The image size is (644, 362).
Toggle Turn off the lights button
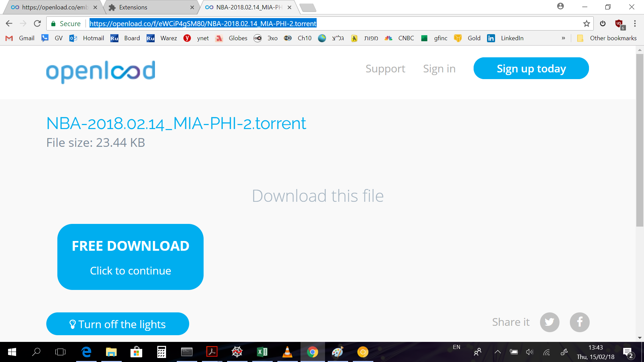click(x=117, y=323)
